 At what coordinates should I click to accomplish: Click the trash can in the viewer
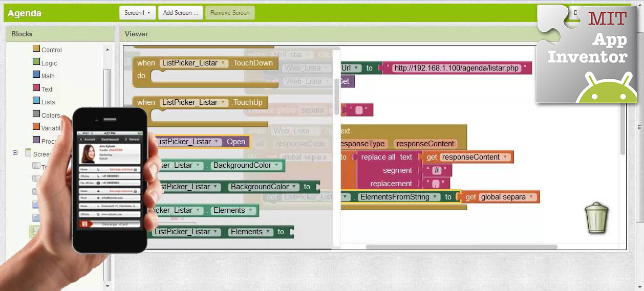pyautogui.click(x=596, y=217)
